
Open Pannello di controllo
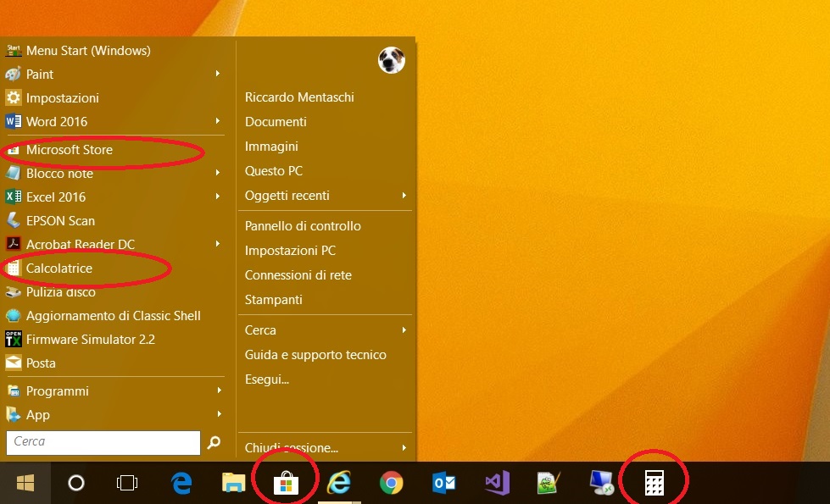pos(303,226)
